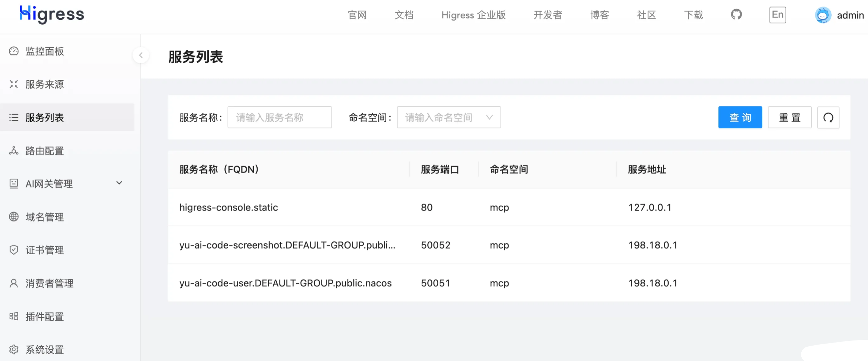Select yu-ai-code-user.DEFAULT-GROUP.public.nacos service name
Viewport: 868px width, 361px height.
point(285,283)
